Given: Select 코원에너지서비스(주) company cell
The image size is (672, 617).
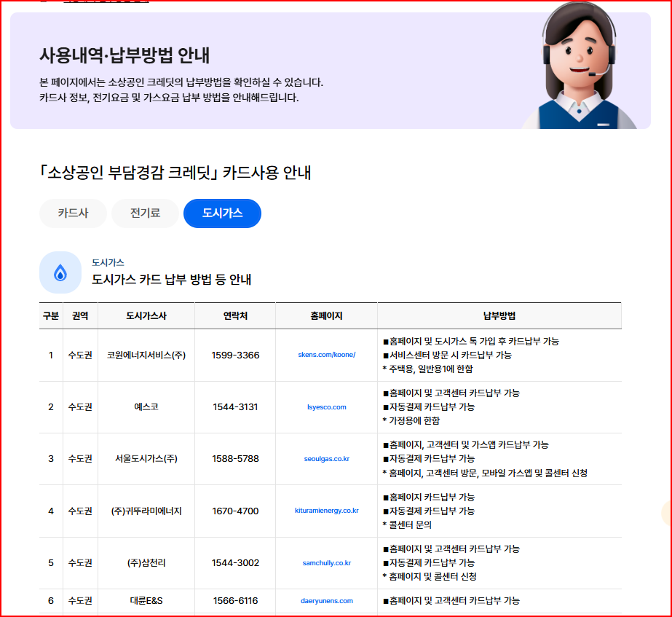Looking at the screenshot, I should pyautogui.click(x=146, y=355).
